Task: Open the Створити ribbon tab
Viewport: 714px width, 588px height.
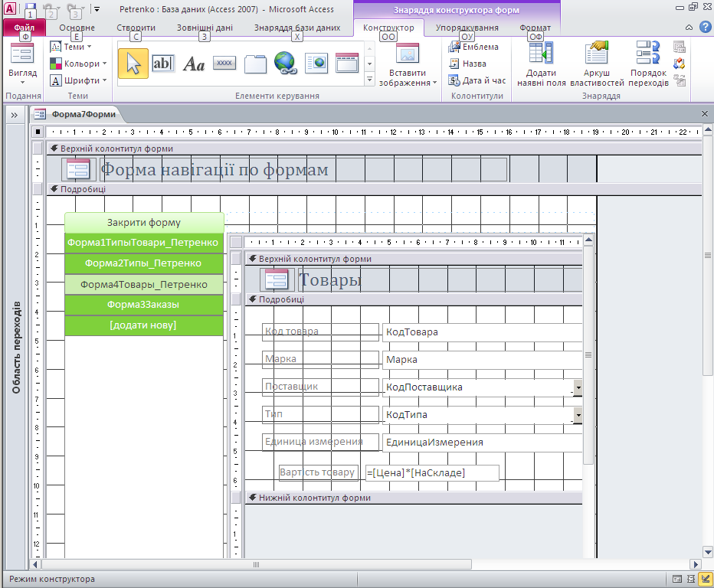Action: [x=136, y=28]
